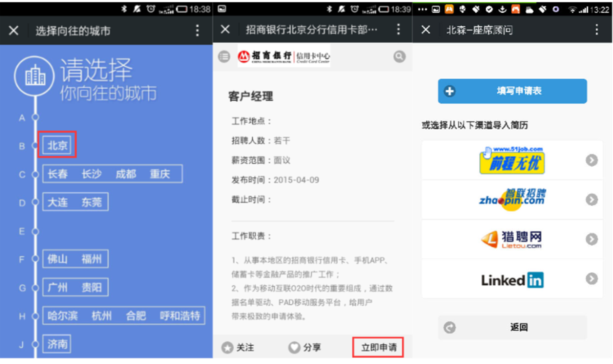Select 大连 city
The width and height of the screenshot is (613, 364).
58,202
